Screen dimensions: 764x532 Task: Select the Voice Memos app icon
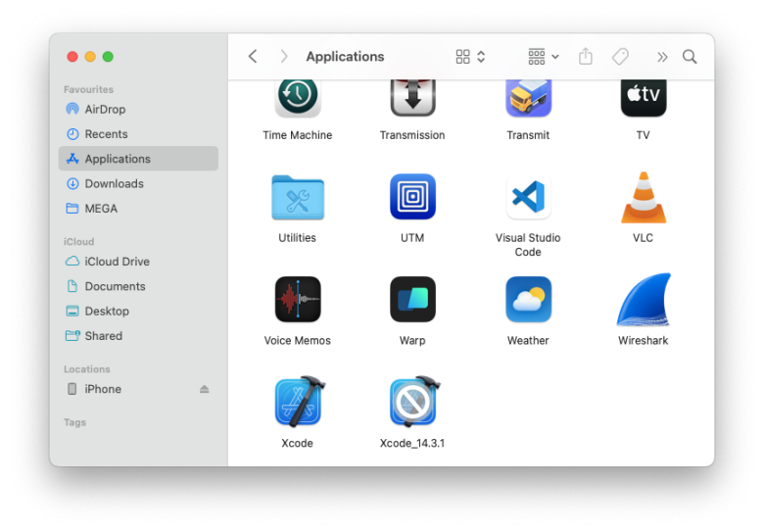pyautogui.click(x=298, y=300)
